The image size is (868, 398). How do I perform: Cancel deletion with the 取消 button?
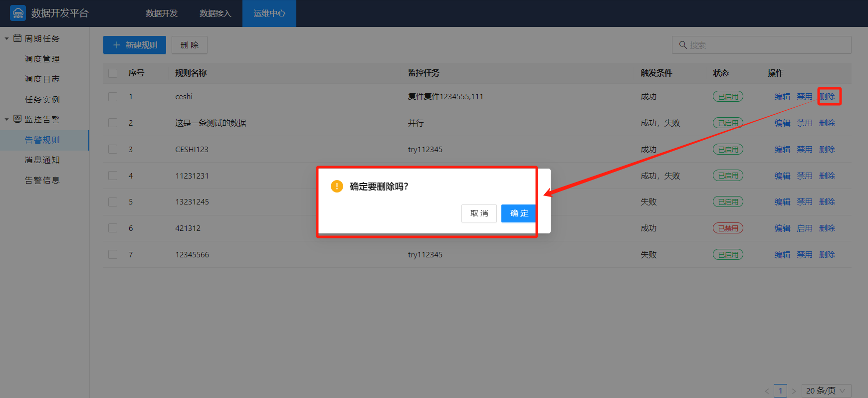479,213
